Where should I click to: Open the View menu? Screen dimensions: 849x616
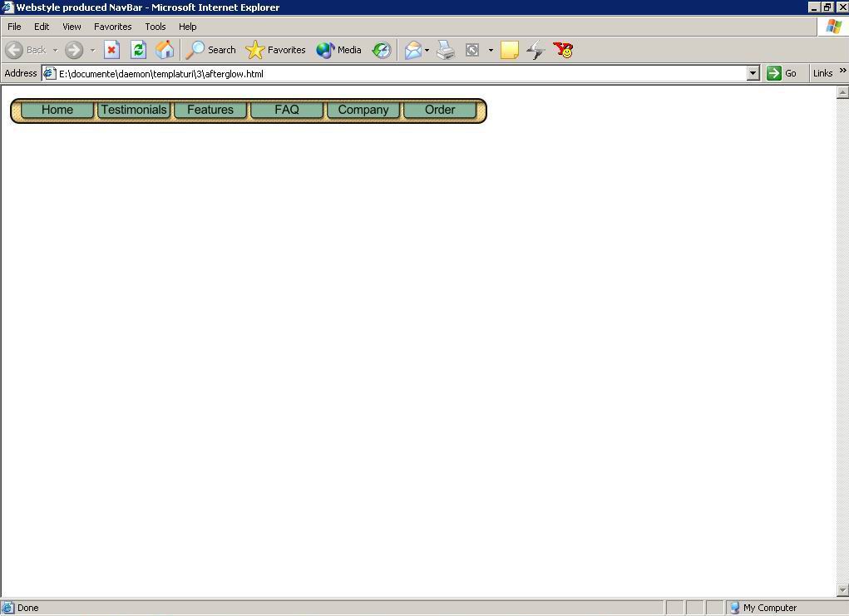72,27
